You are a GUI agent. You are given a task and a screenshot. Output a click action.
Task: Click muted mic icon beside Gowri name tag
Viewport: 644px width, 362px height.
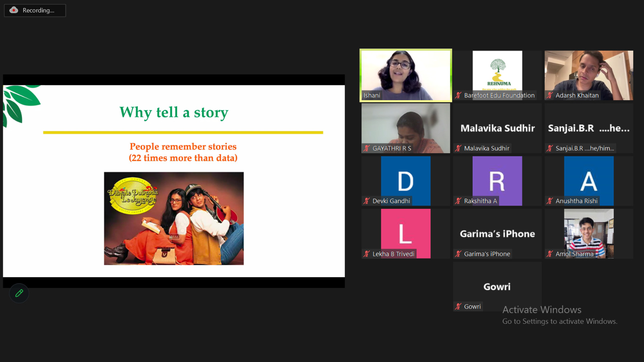(458, 306)
